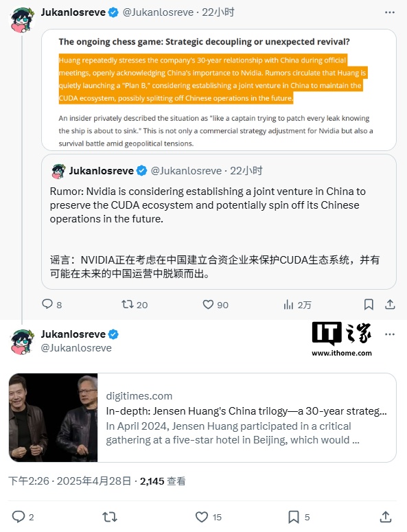Open the quoted Jukanlosreve rumor tweet
Screen dimensions: 407x532
click(x=219, y=222)
